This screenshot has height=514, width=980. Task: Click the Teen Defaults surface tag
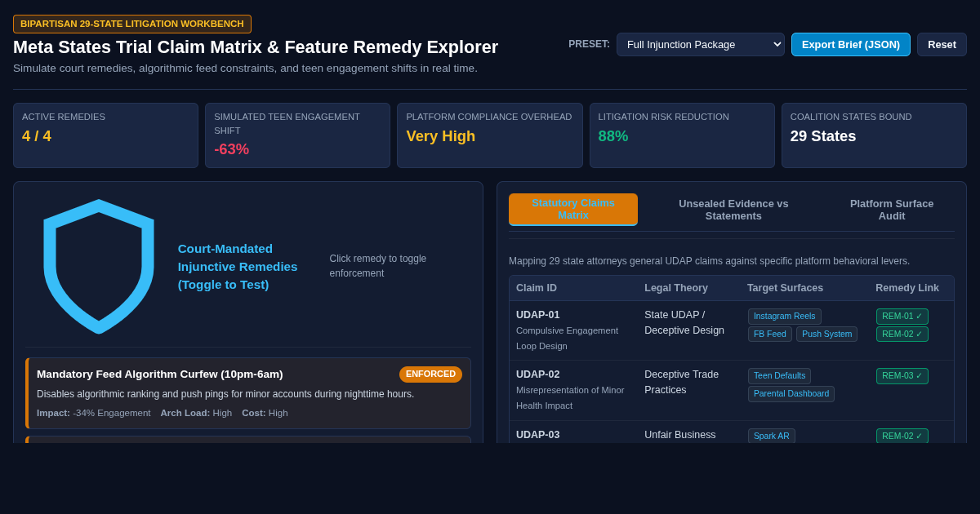[x=779, y=376]
